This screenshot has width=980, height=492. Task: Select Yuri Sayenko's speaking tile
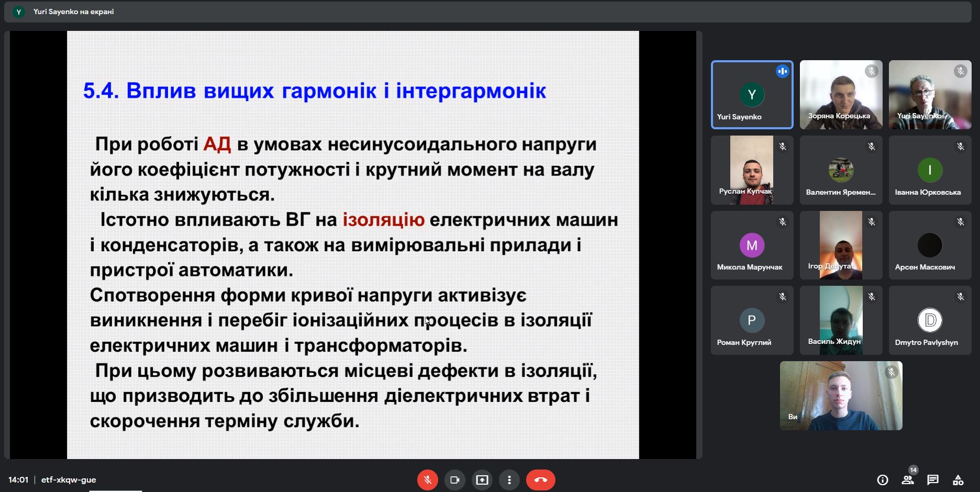tap(752, 95)
